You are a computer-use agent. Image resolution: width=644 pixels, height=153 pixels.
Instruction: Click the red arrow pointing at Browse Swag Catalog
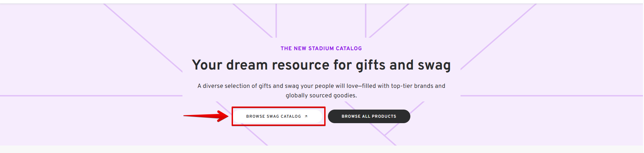point(206,116)
